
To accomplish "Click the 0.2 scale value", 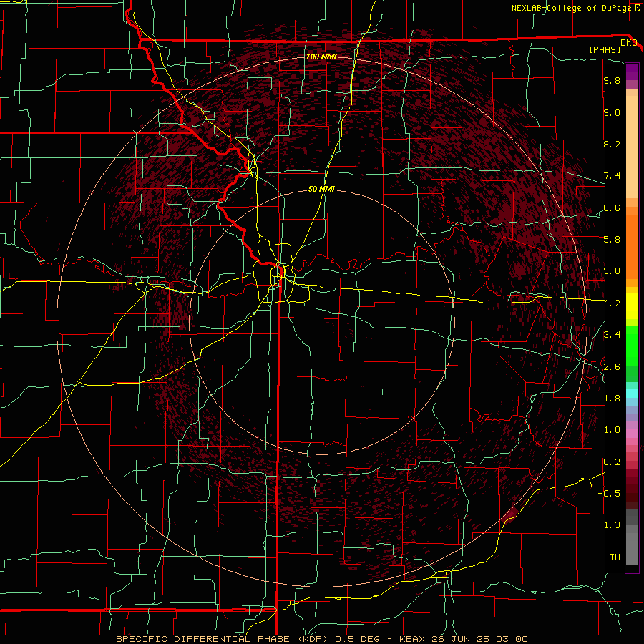I will click(612, 462).
